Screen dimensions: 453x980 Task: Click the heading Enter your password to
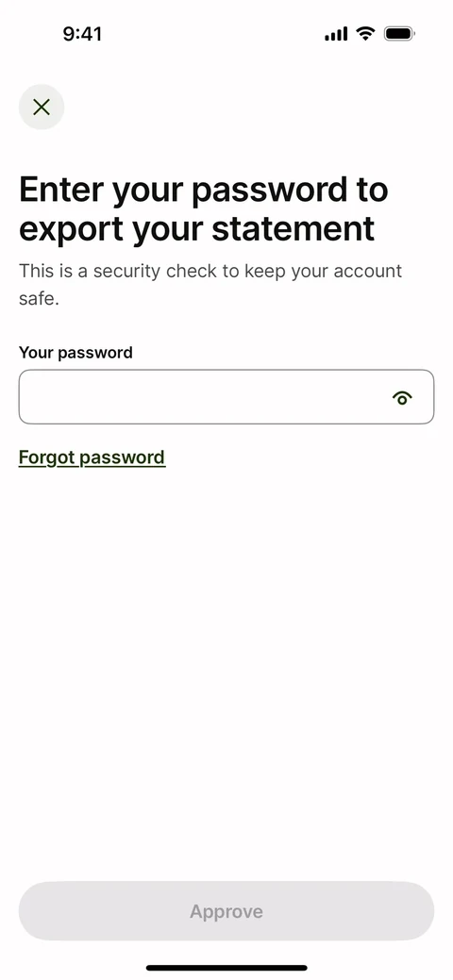[203, 191]
